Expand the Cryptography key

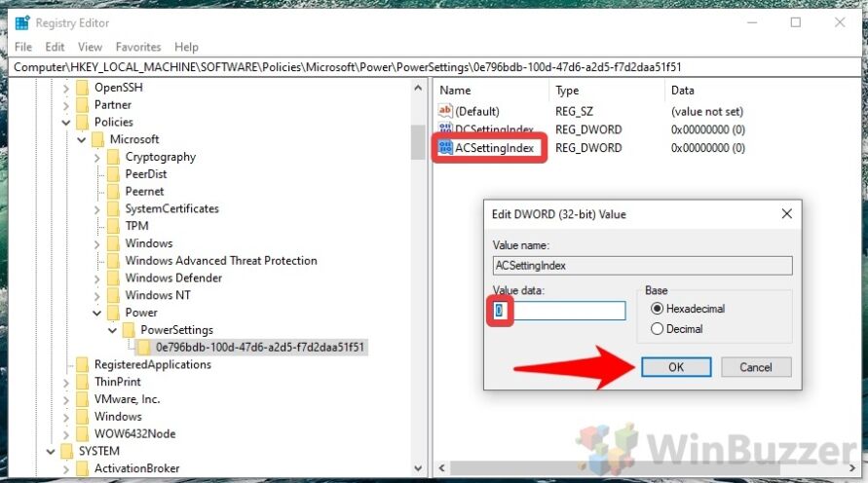click(96, 157)
